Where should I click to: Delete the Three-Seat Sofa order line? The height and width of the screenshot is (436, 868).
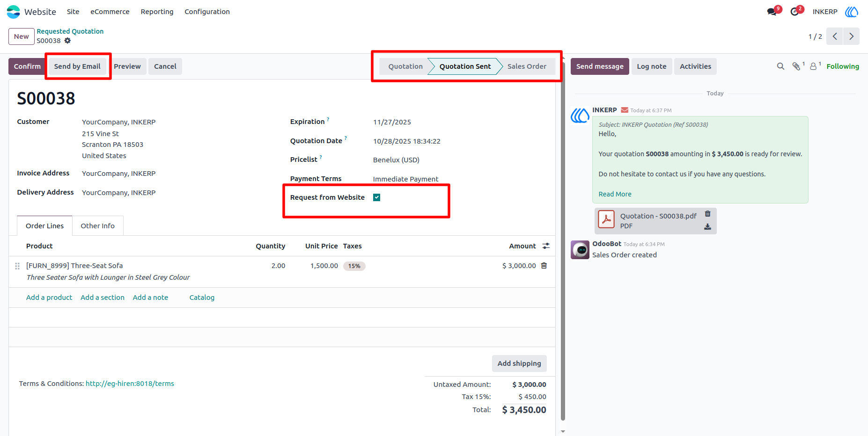coord(544,266)
